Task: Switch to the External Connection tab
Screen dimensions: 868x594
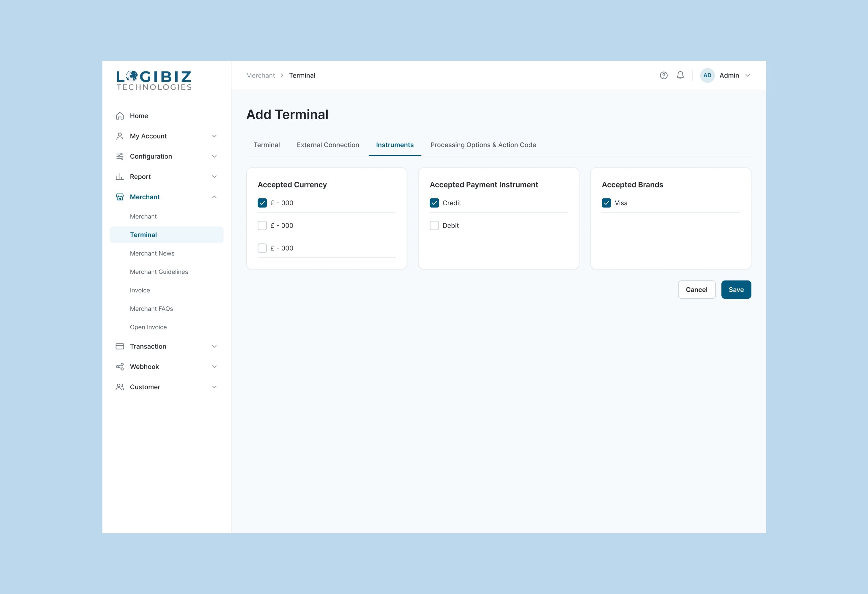Action: pos(328,145)
